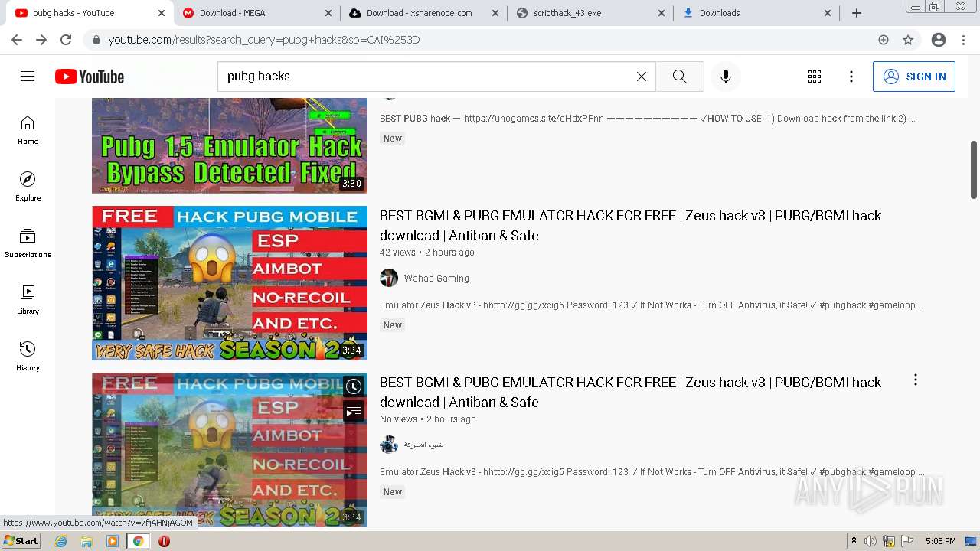Click Watch Later clock on third video thumbnail
980x551 pixels.
[353, 386]
